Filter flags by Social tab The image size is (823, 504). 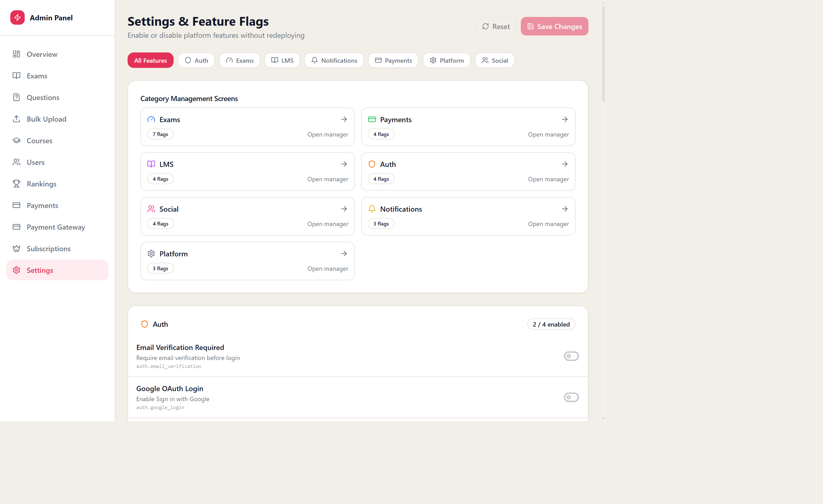point(495,60)
